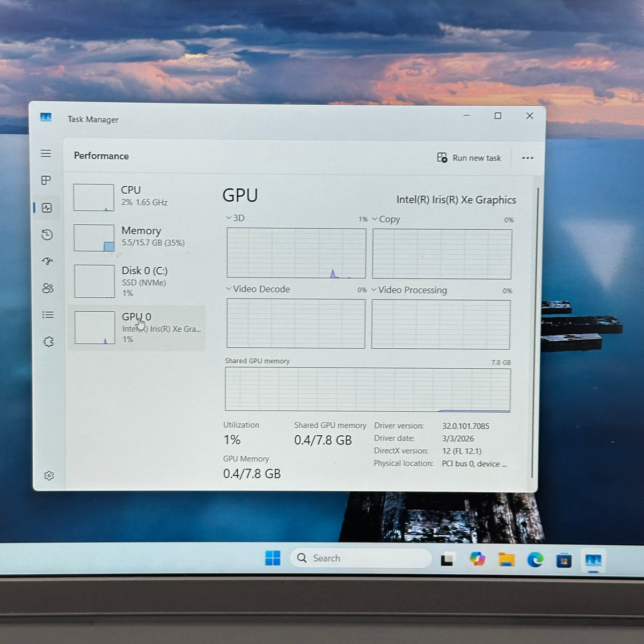Image resolution: width=644 pixels, height=644 pixels.
Task: Open the Services page icon
Action: pyautogui.click(x=49, y=341)
